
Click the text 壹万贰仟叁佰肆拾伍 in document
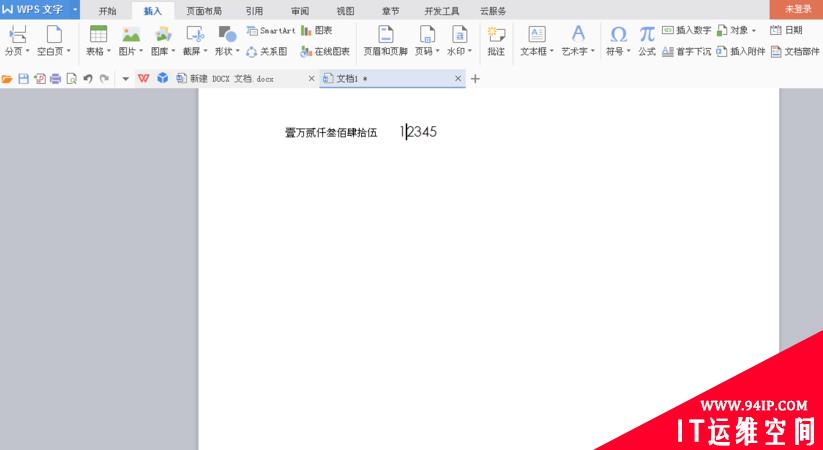click(x=331, y=133)
